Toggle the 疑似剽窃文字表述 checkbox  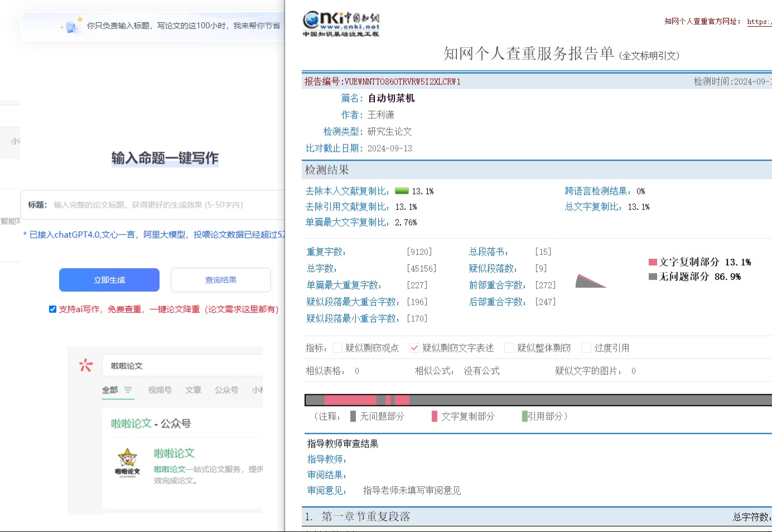click(x=414, y=348)
